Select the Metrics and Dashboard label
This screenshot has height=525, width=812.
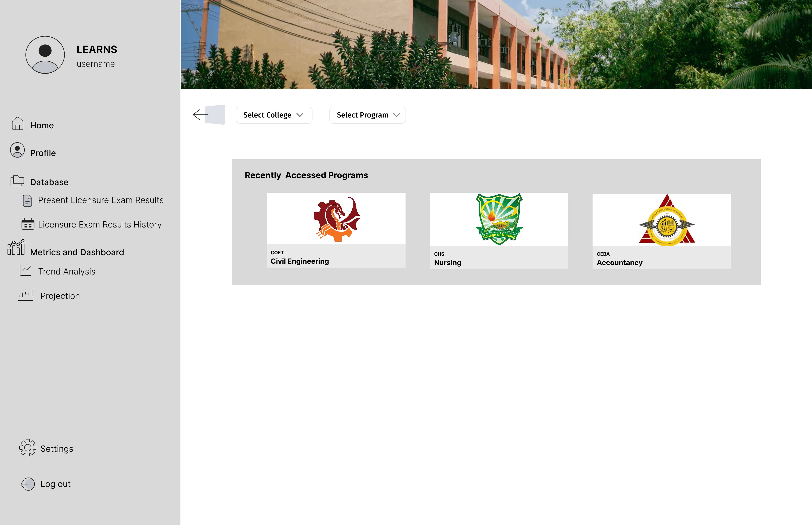(77, 252)
